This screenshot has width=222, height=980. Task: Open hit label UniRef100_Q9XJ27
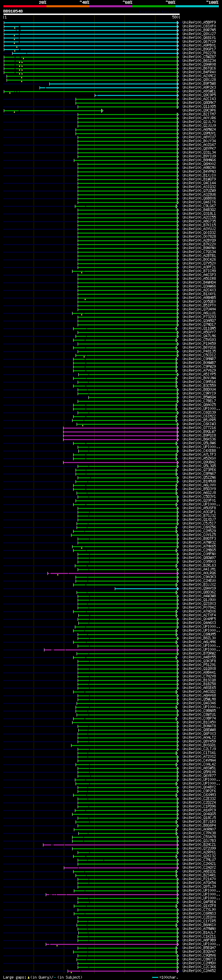(x=199, y=34)
